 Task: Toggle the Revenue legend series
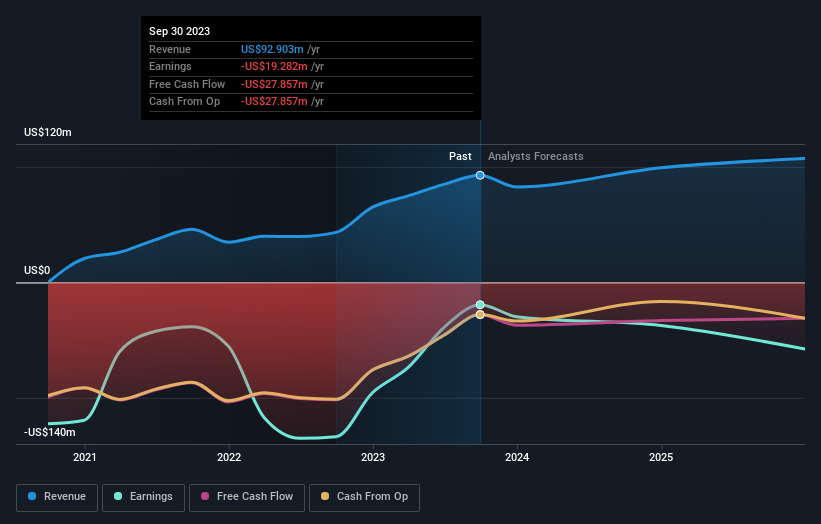(x=57, y=497)
